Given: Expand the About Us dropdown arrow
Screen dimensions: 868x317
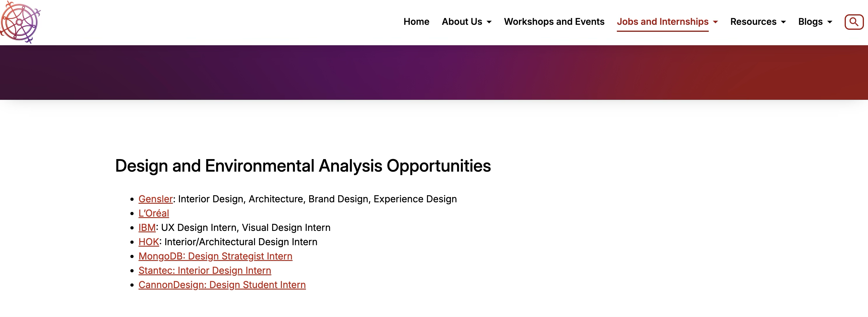Looking at the screenshot, I should pyautogui.click(x=489, y=22).
